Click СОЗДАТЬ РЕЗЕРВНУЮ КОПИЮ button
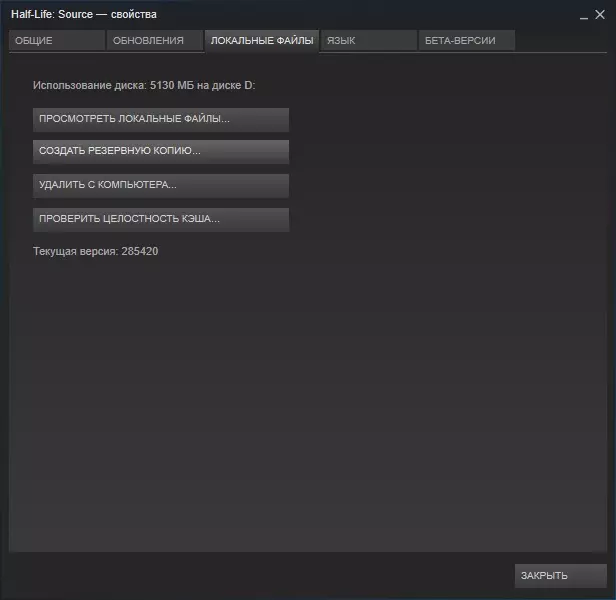This screenshot has width=616, height=600. tap(161, 151)
